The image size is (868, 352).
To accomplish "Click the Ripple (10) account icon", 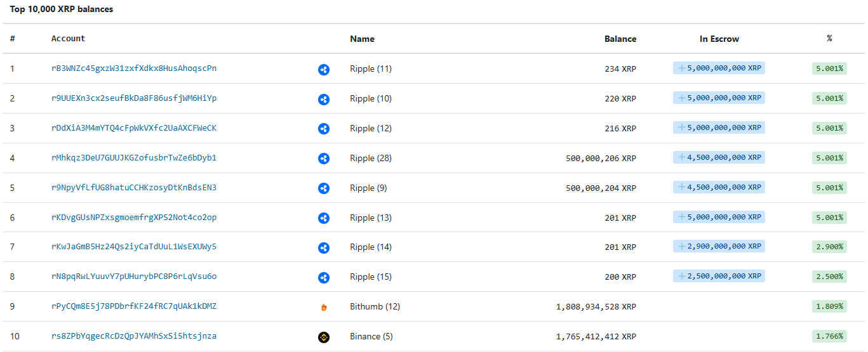I will pyautogui.click(x=324, y=100).
